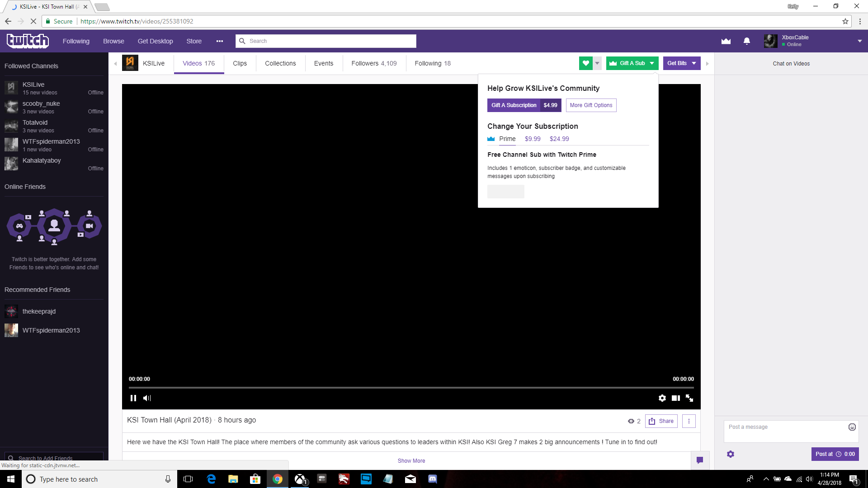Open Twitch Prime crown loot icon

point(726,41)
